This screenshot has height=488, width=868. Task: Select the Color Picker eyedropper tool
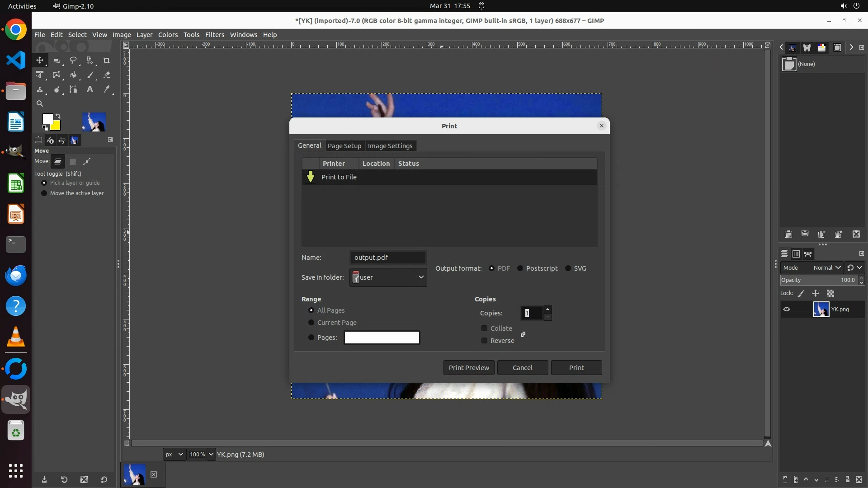coord(107,89)
